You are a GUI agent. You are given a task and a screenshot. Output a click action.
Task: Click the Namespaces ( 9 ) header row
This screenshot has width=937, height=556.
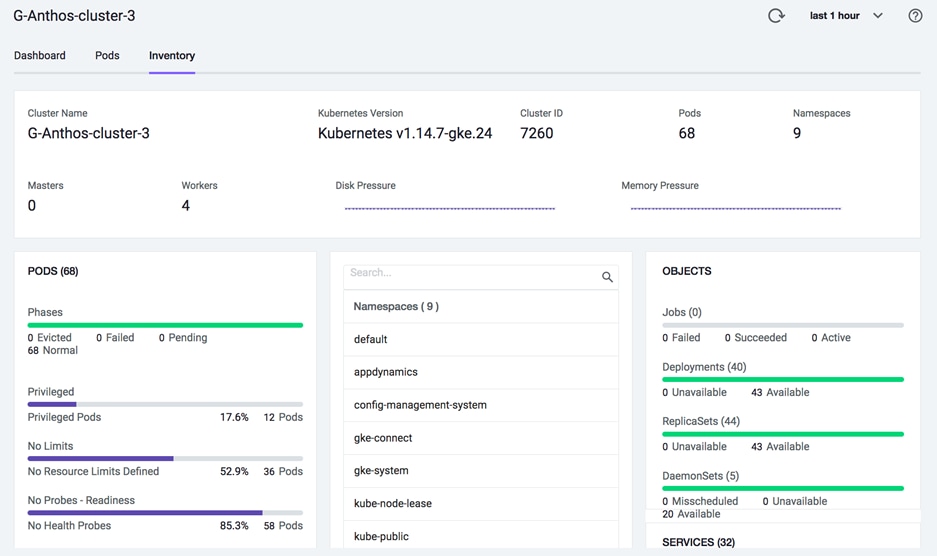pyautogui.click(x=480, y=306)
